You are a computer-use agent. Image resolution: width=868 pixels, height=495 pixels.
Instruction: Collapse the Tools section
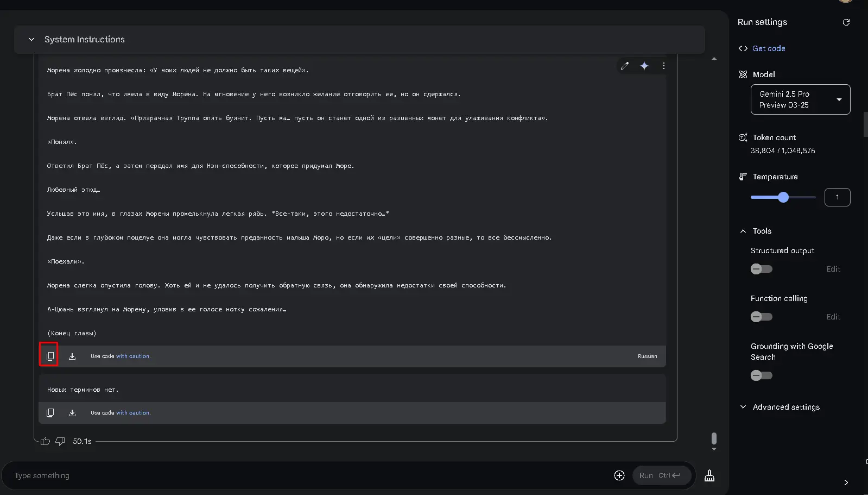[x=743, y=231]
